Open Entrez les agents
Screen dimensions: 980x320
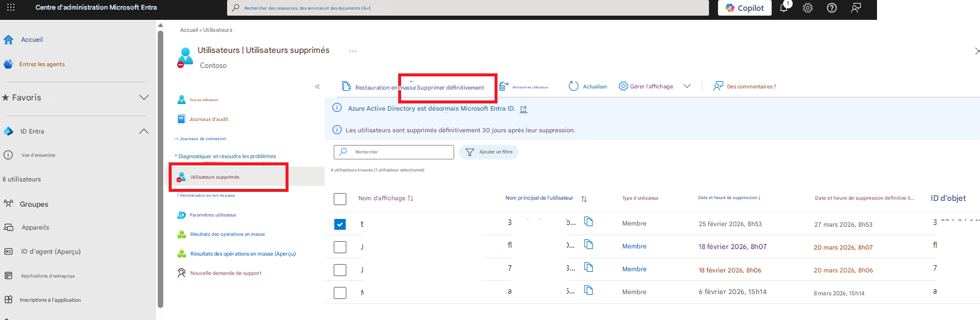pos(42,64)
